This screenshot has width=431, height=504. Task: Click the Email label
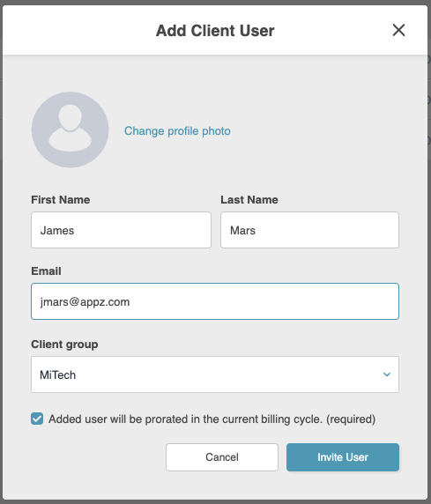[46, 271]
